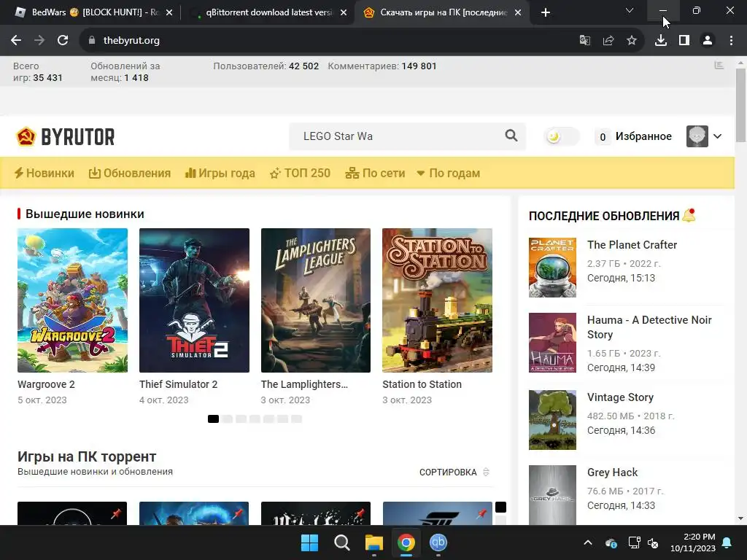Click the Thief Simulator 2 cover image

click(x=194, y=300)
